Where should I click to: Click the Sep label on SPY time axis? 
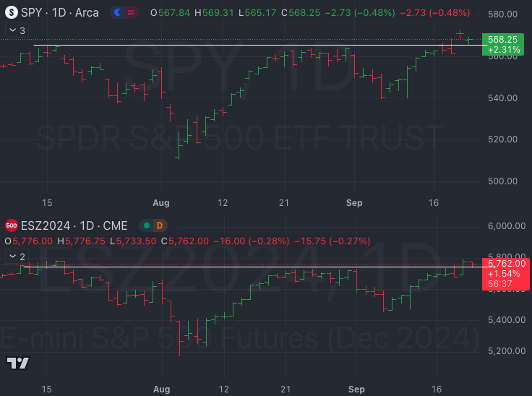click(x=354, y=203)
